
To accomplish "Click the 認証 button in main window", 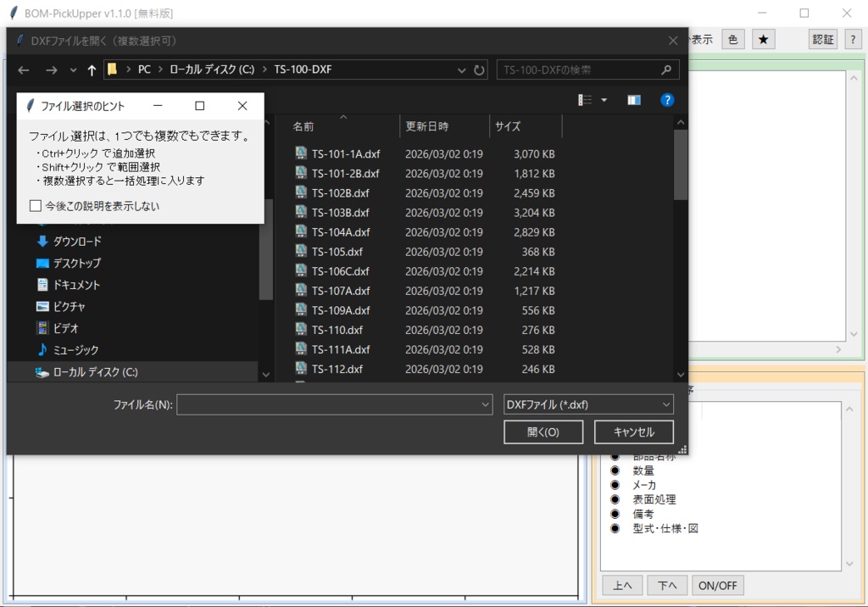I will point(822,39).
